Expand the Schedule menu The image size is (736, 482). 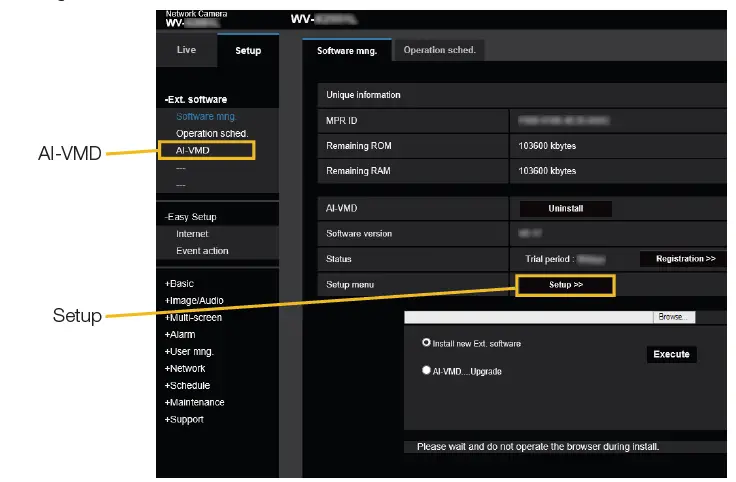coord(187,385)
